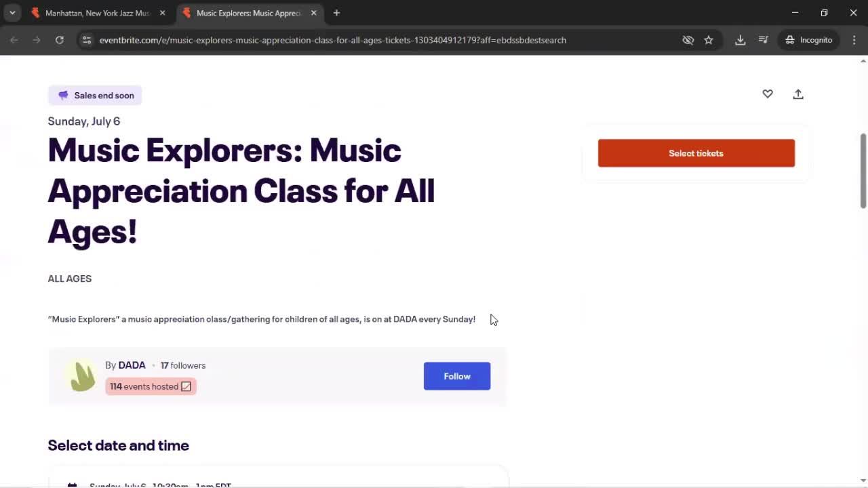868x488 pixels.
Task: Click the share icon next to the heart
Action: click(x=798, y=94)
